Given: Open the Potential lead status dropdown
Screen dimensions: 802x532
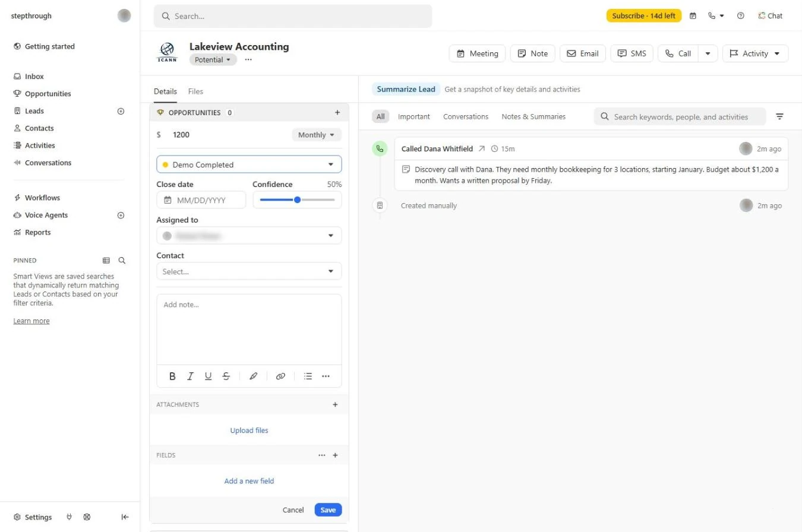Looking at the screenshot, I should click(213, 59).
